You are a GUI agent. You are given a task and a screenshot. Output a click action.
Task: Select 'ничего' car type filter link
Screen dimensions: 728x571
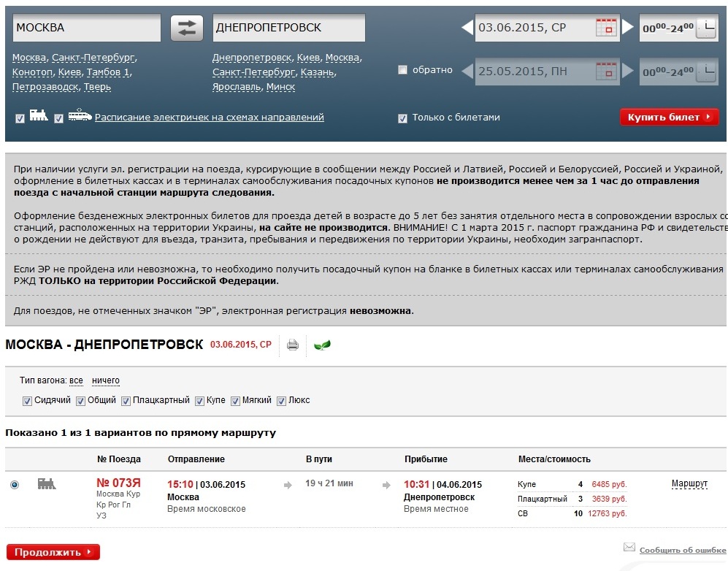[106, 380]
